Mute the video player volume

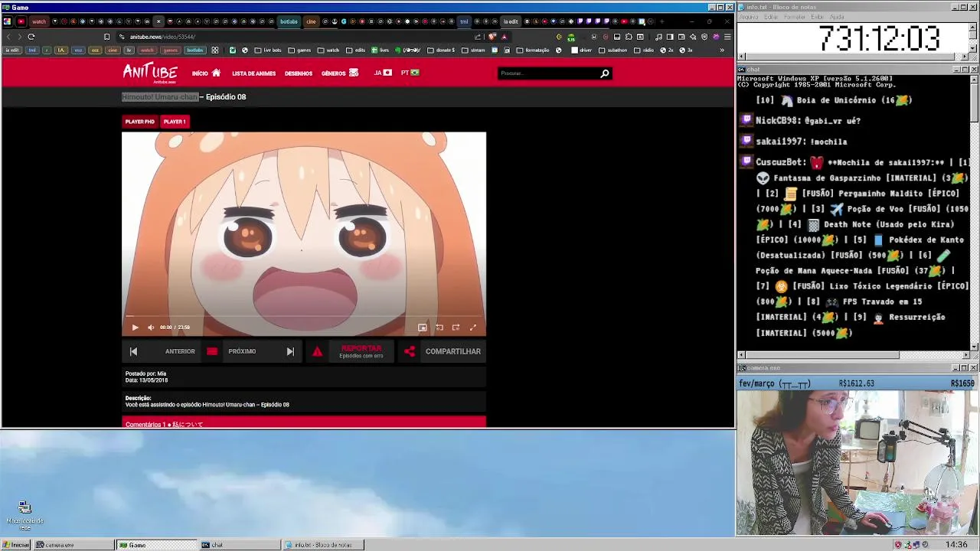151,328
